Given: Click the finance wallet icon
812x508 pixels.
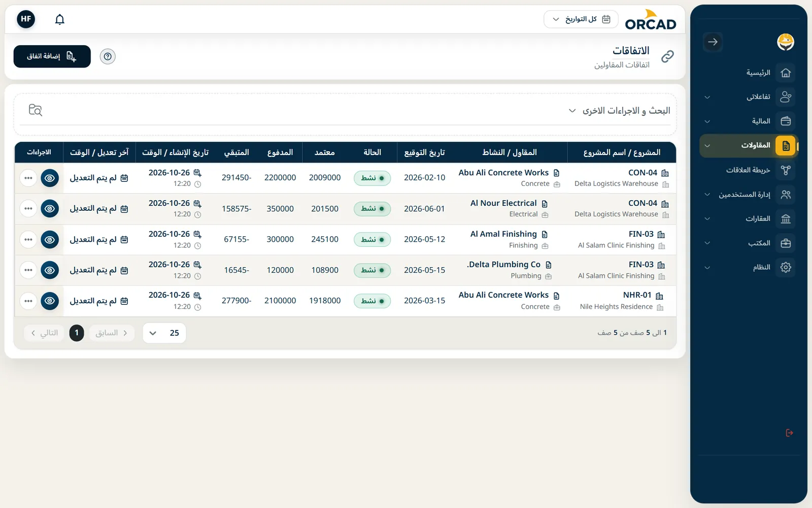Looking at the screenshot, I should (x=786, y=121).
